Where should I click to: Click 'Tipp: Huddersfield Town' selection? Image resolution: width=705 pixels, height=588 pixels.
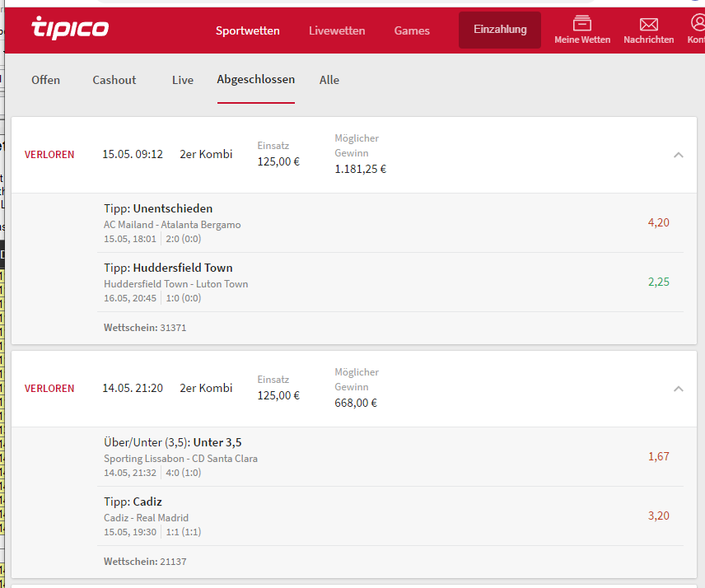pyautogui.click(x=168, y=268)
